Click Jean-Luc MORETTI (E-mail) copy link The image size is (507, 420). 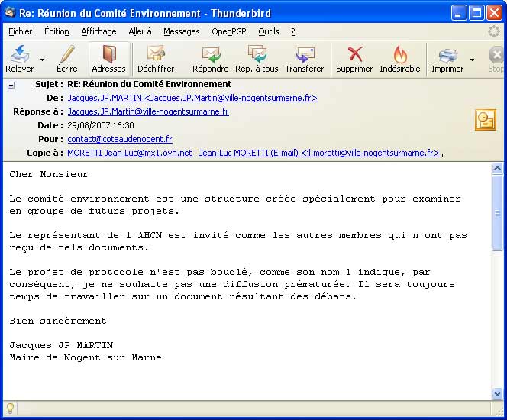tap(319, 153)
